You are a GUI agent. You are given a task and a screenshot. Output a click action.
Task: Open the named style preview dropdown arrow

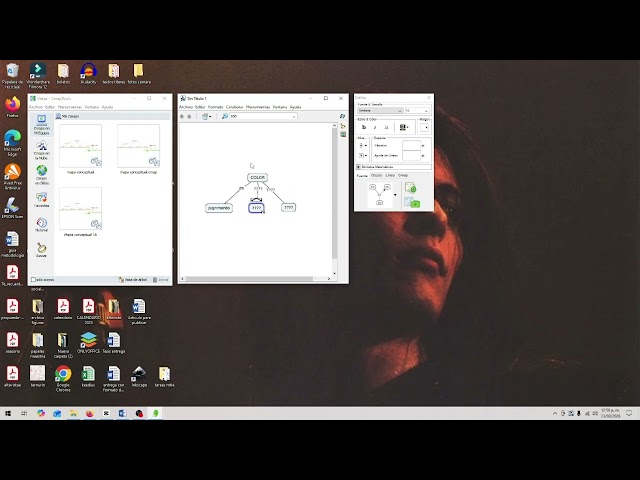(395, 195)
